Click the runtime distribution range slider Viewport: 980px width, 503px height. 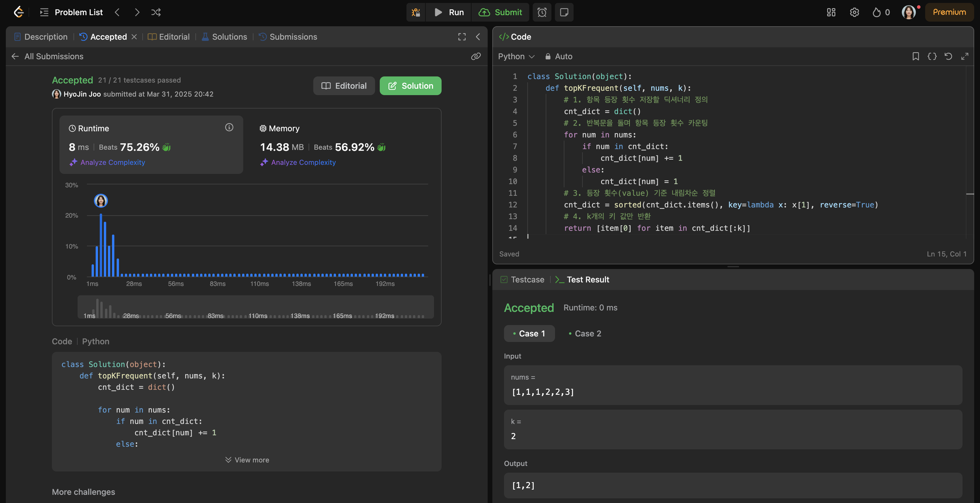tap(255, 307)
